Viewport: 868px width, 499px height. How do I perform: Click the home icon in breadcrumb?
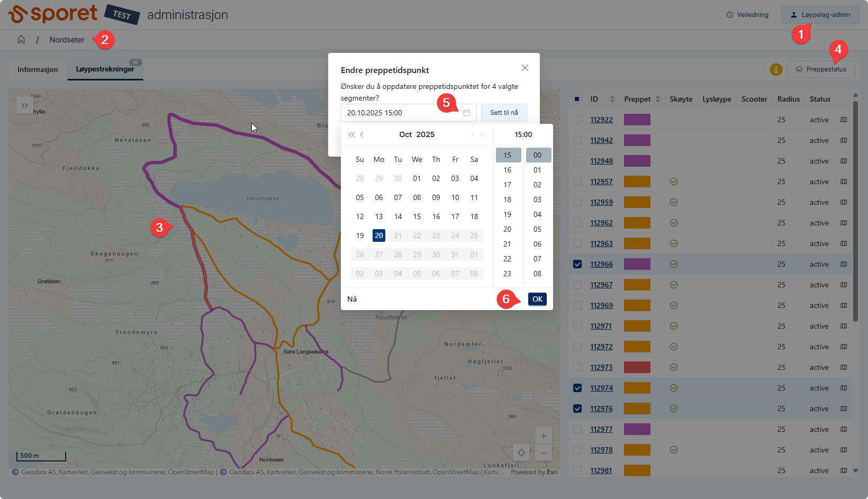click(21, 40)
